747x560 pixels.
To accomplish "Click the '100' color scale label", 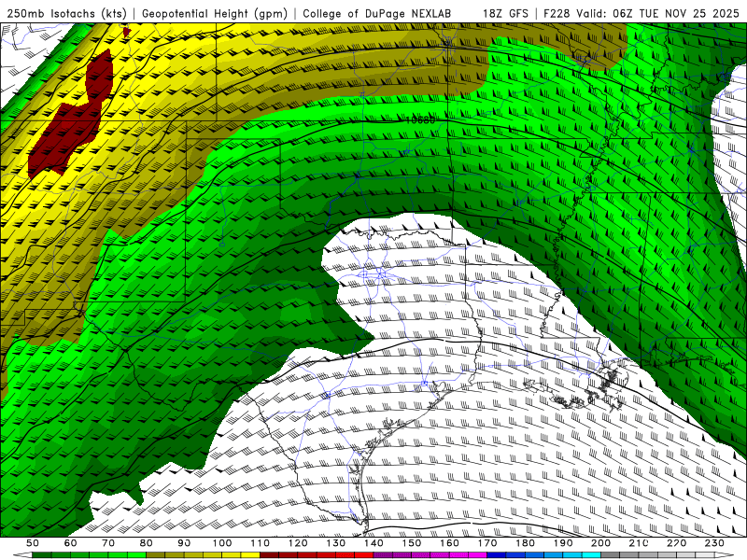I will coord(222,543).
